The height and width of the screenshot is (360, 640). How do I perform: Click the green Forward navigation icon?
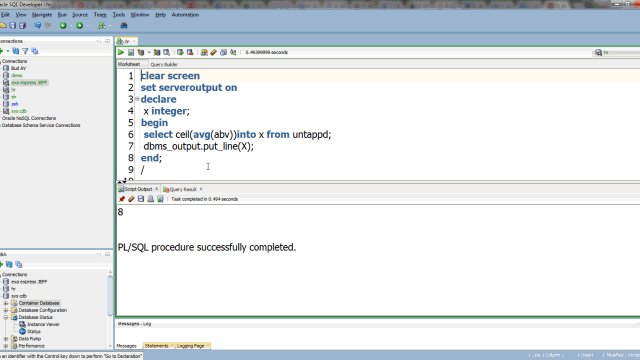[x=80, y=25]
